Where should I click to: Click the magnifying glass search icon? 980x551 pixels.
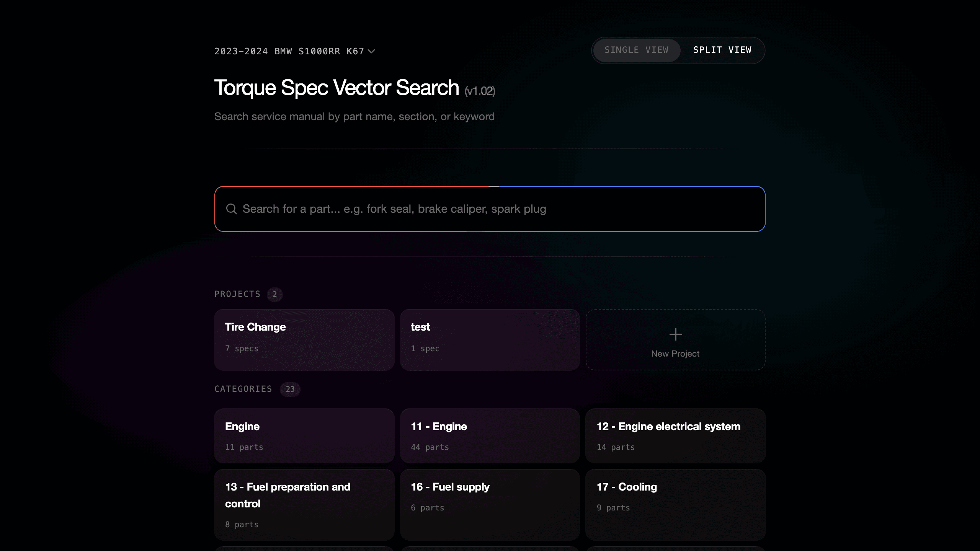[231, 209]
